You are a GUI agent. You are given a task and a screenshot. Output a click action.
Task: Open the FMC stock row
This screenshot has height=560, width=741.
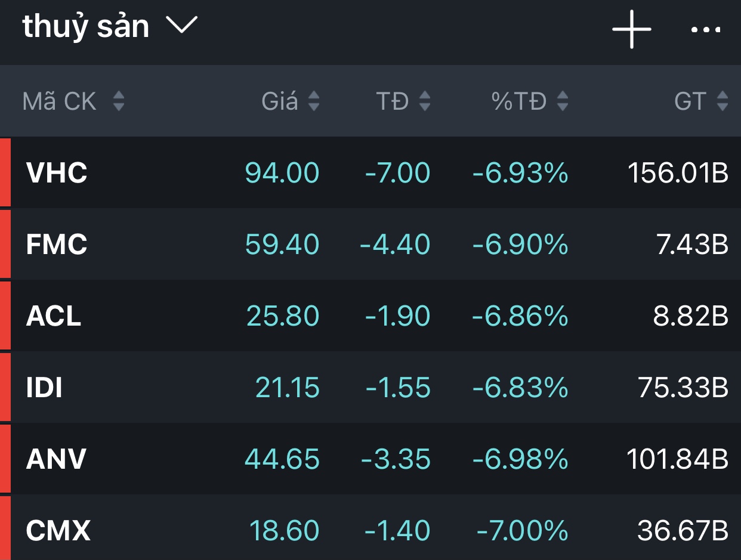click(x=370, y=245)
